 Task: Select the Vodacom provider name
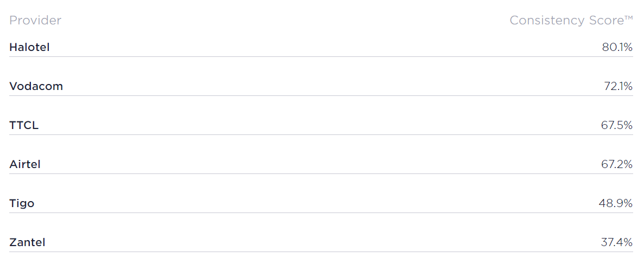coord(36,86)
